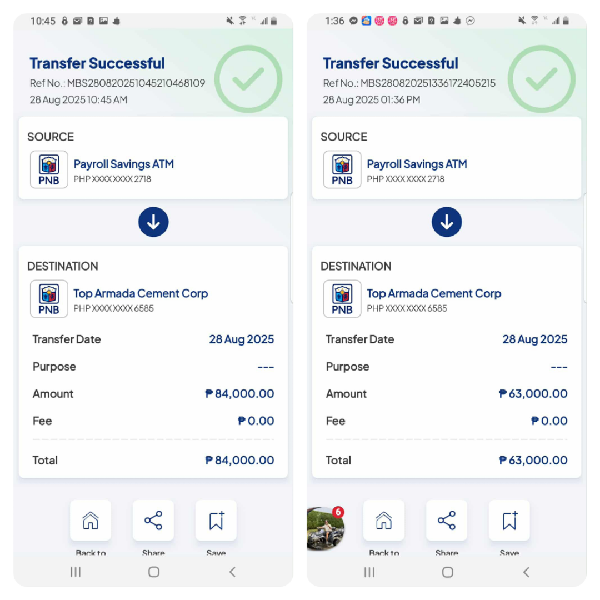Tap Save bookmark icon on ₱63,000.00 receipt
600x600 pixels.
[x=509, y=521]
